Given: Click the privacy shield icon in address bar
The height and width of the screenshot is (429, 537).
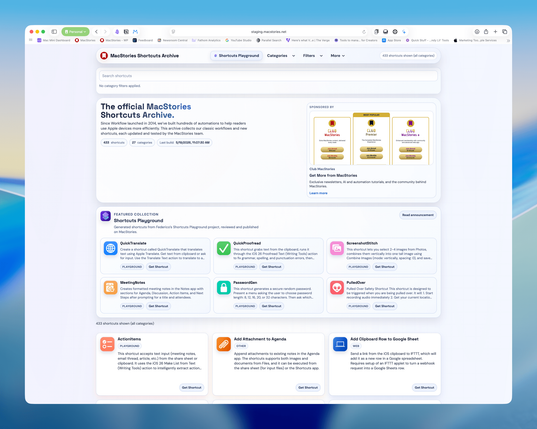Looking at the screenshot, I should point(173,31).
